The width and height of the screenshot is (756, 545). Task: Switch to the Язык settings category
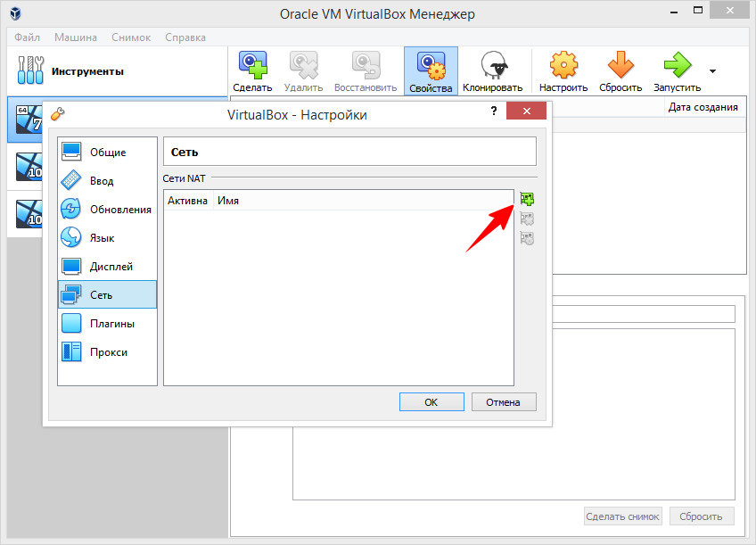pyautogui.click(x=108, y=238)
